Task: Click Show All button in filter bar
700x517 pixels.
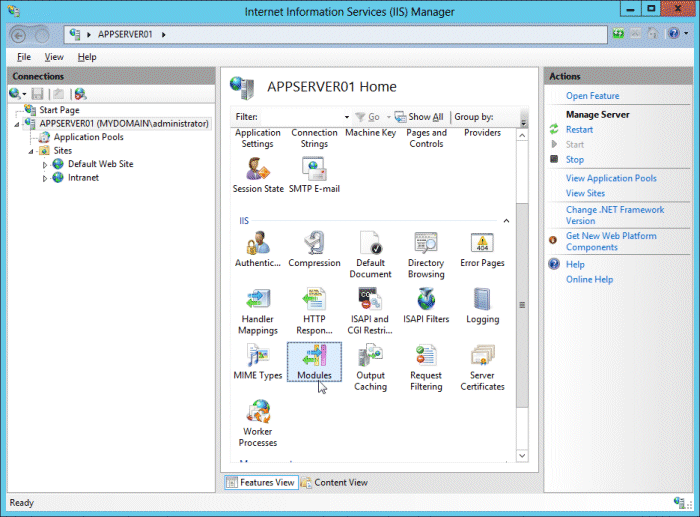Action: pos(419,117)
